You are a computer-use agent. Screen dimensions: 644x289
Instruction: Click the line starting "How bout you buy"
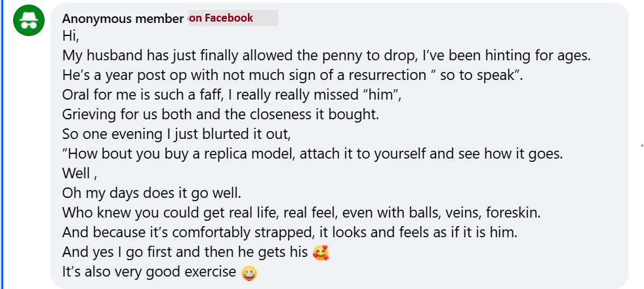click(313, 154)
